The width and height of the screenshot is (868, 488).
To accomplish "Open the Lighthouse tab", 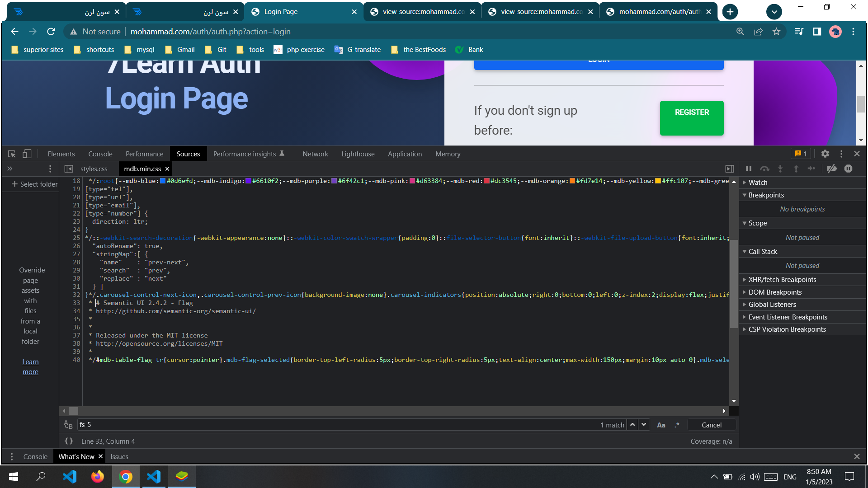I will click(358, 154).
